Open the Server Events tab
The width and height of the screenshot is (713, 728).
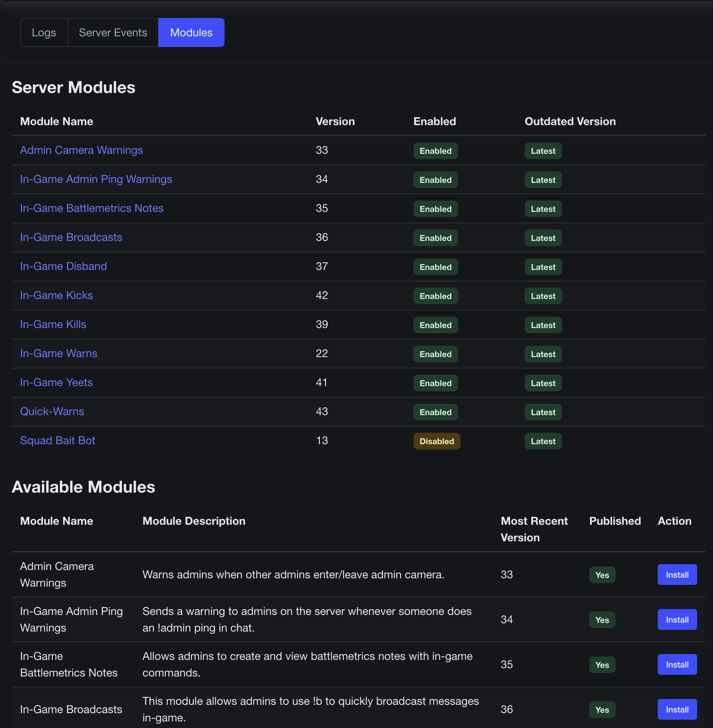coord(113,32)
